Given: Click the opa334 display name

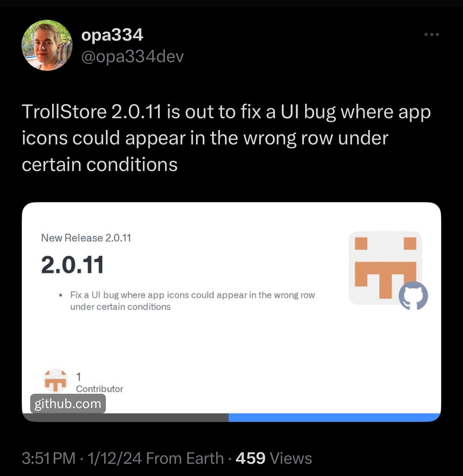Looking at the screenshot, I should pos(112,35).
